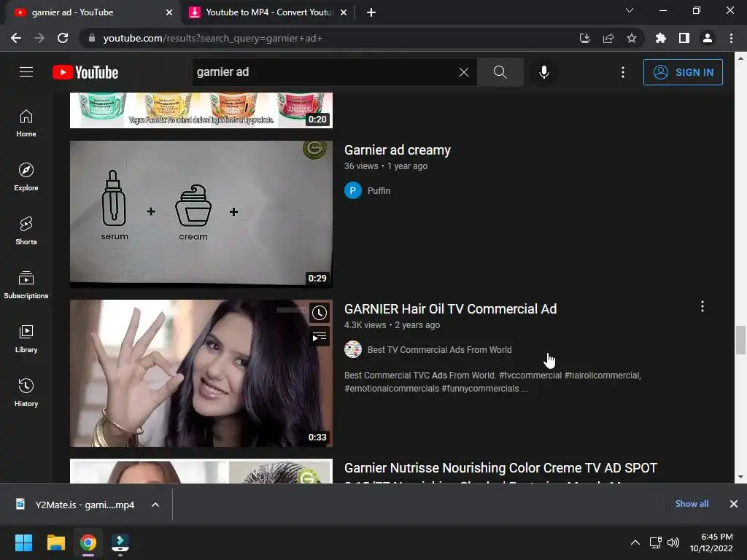This screenshot has height=560, width=747.
Task: Click the 0:20 Garnier jars thumbnail
Action: pyautogui.click(x=201, y=111)
